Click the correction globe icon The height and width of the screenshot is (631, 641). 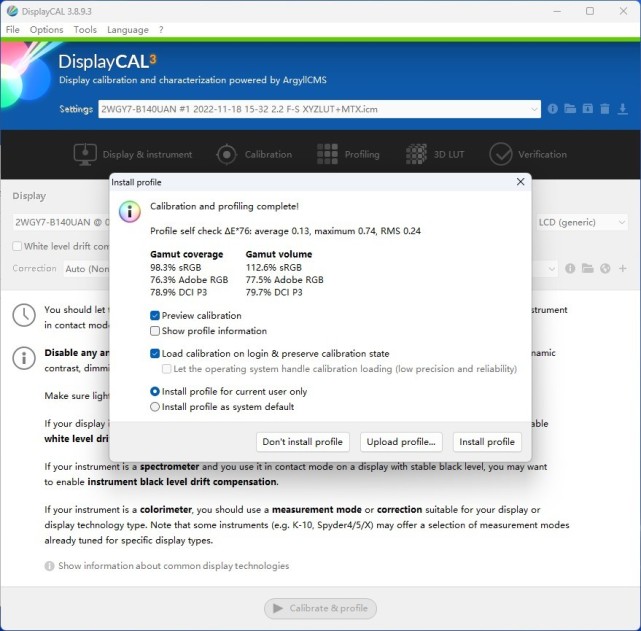(605, 269)
